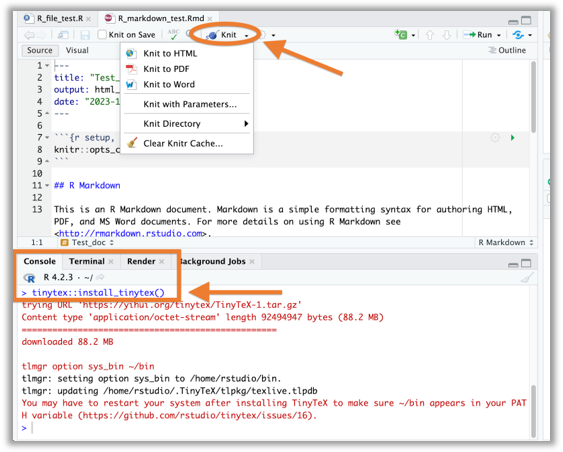
Task: Click the insert new code chunk icon
Action: [x=401, y=34]
